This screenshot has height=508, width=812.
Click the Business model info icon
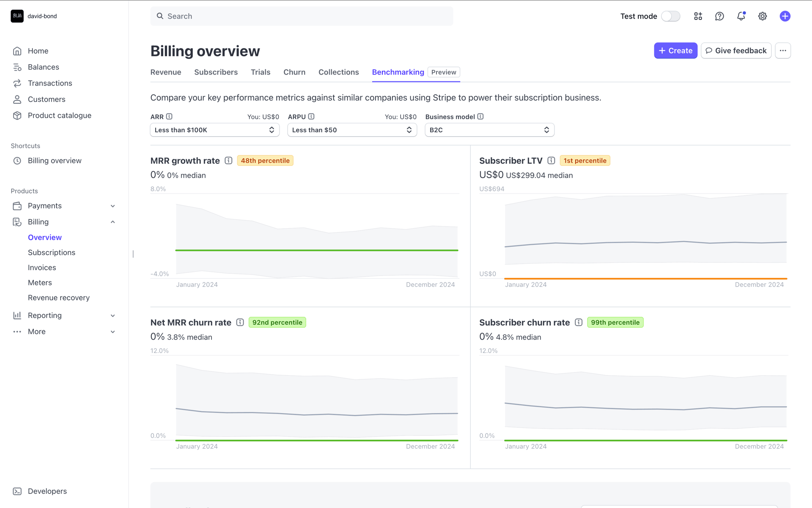(x=480, y=116)
